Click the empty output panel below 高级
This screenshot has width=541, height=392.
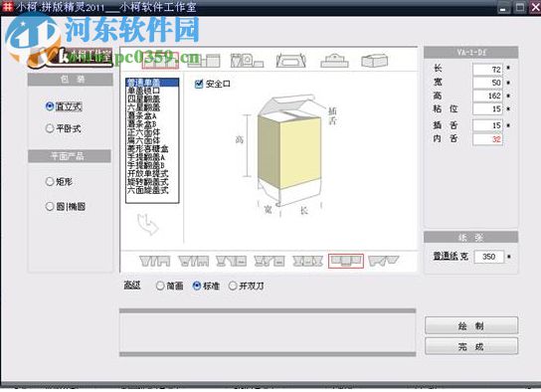tap(268, 332)
